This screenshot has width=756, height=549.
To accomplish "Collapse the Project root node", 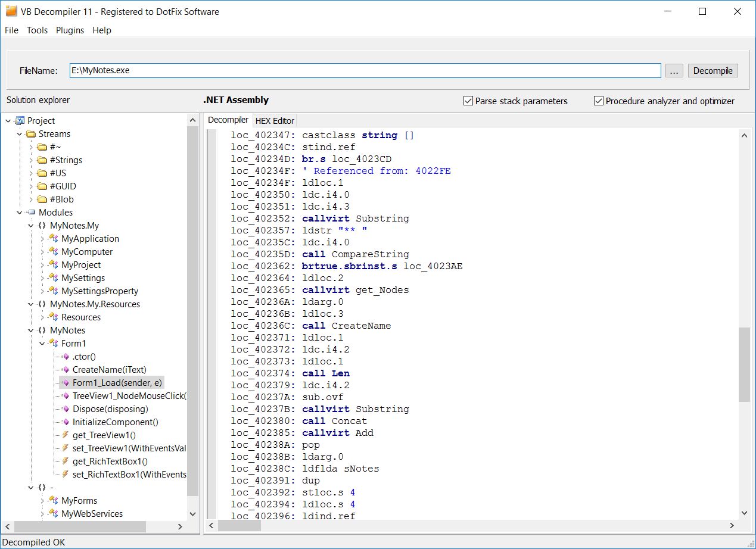I will click(x=8, y=121).
